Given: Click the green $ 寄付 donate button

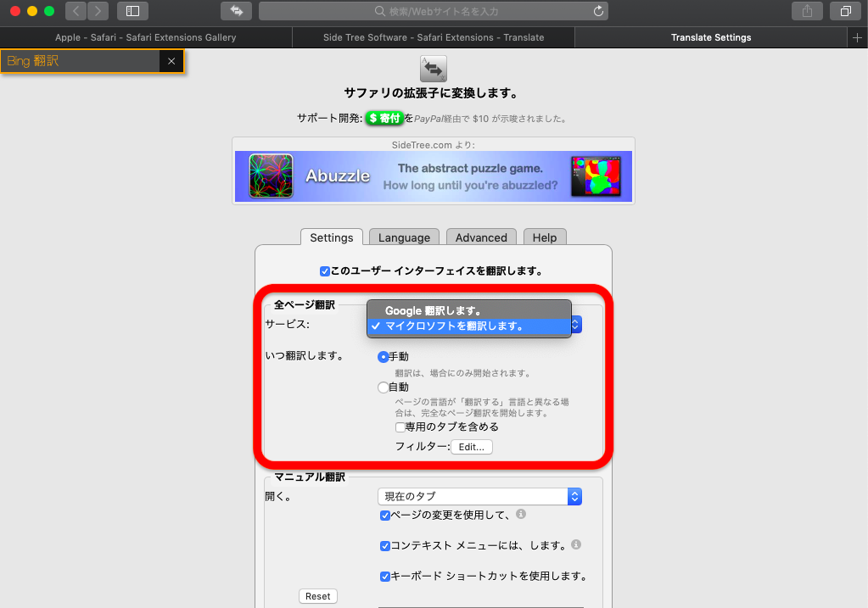Looking at the screenshot, I should point(384,118).
